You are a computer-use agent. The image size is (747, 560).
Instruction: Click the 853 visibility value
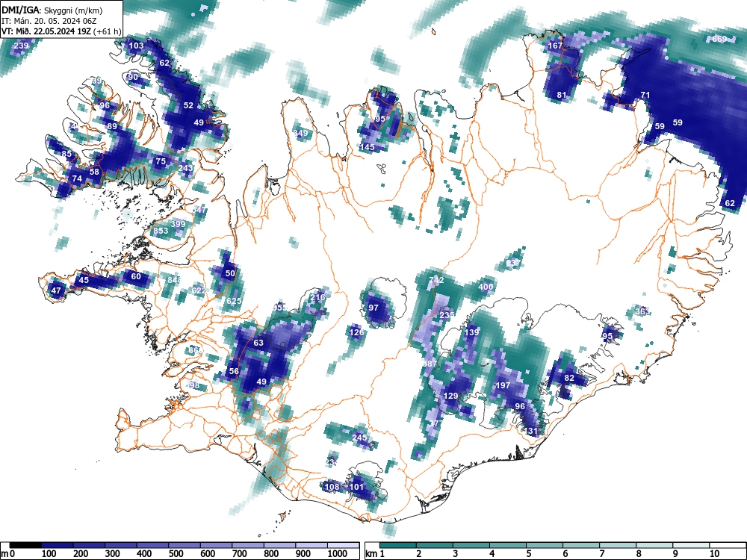point(161,231)
